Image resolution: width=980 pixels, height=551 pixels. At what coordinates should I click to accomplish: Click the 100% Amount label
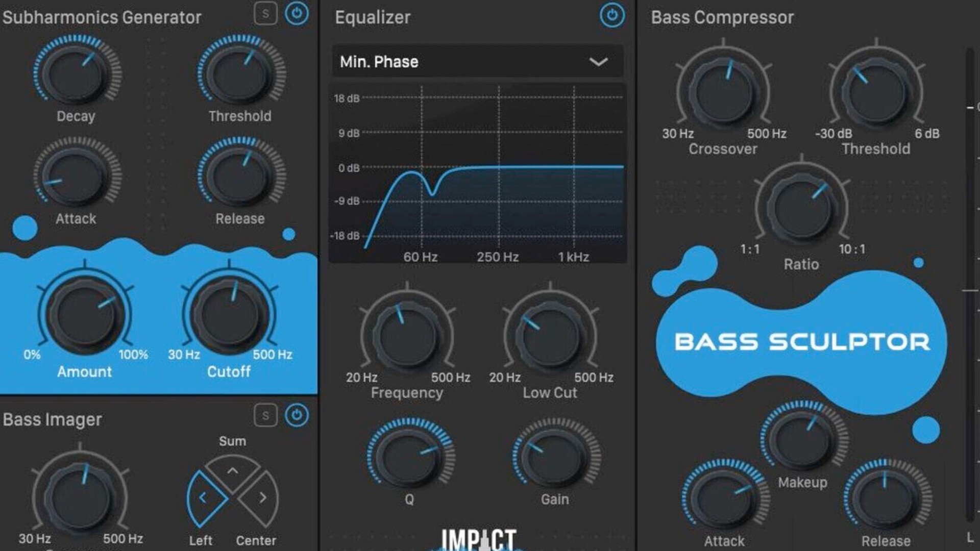133,355
